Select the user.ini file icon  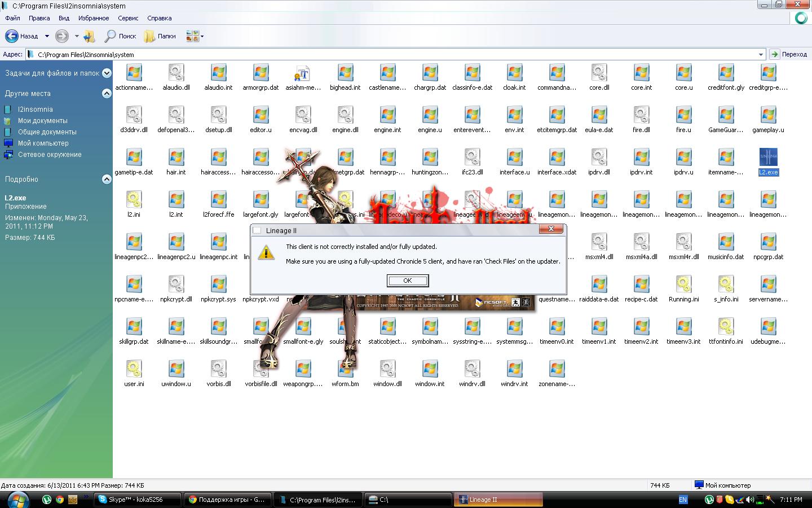[134, 369]
